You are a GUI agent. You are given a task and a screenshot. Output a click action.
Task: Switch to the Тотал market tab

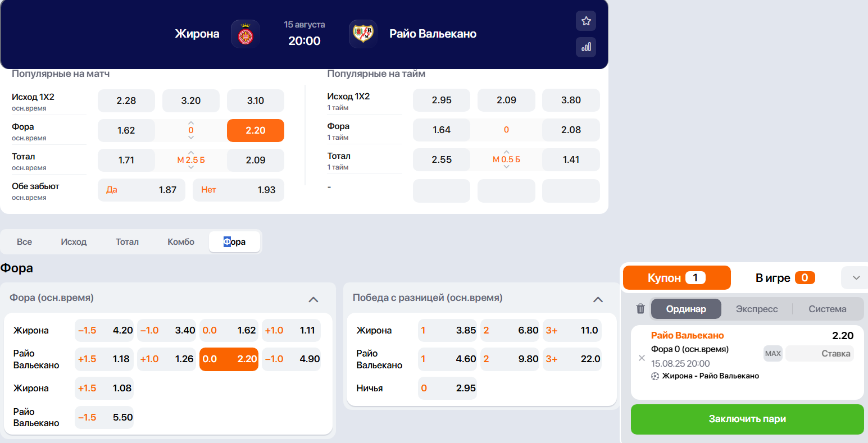[128, 242]
